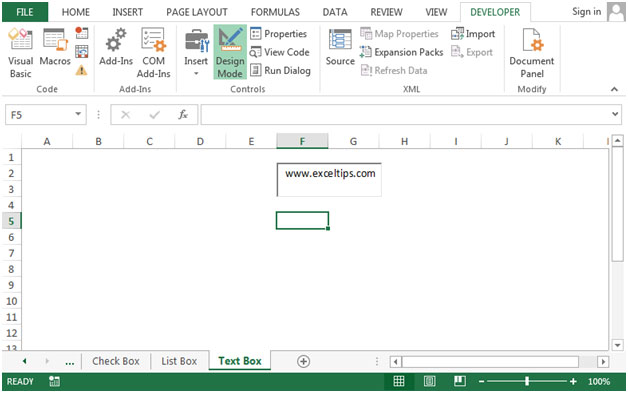
Task: Switch to the Check Box sheet
Action: click(116, 361)
